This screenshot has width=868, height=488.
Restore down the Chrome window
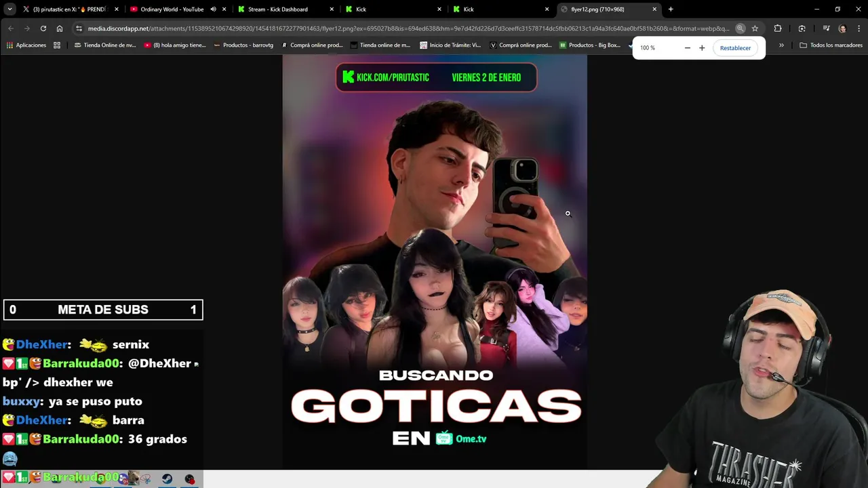pyautogui.click(x=837, y=9)
